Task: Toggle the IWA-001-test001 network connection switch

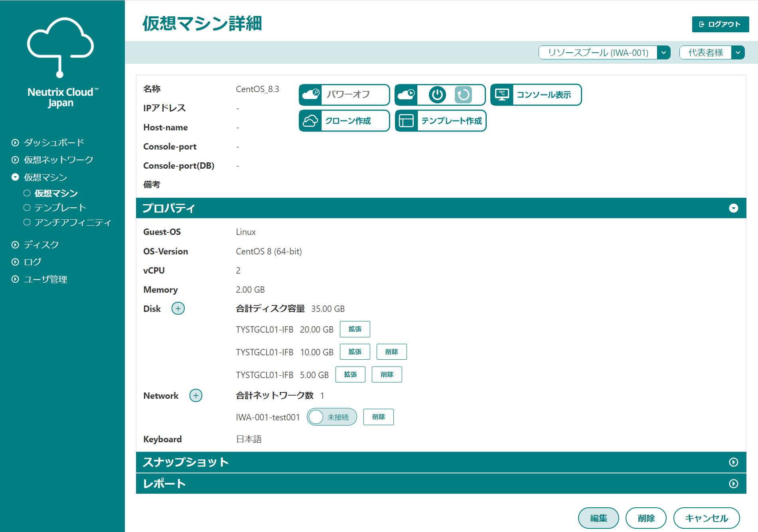Action: [332, 417]
